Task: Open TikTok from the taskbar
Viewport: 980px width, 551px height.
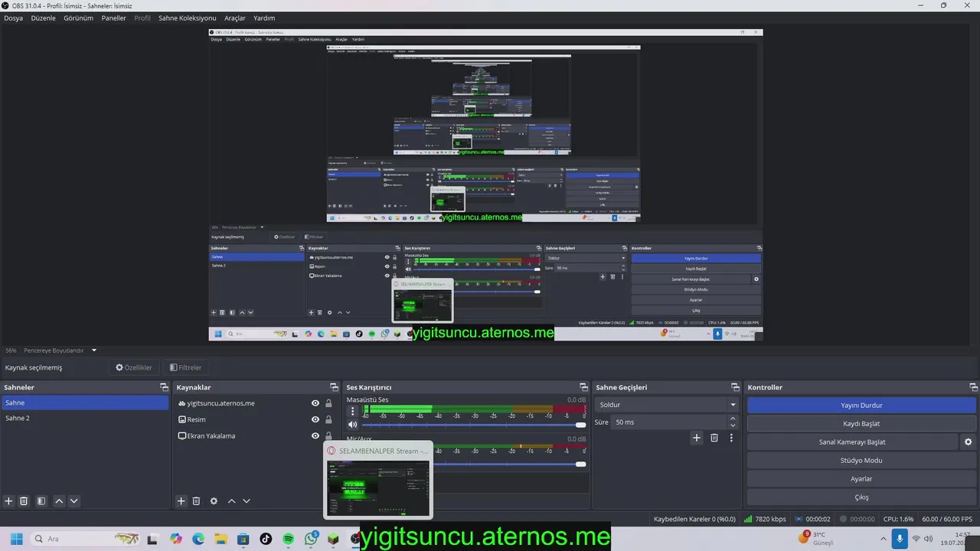Action: (x=266, y=539)
